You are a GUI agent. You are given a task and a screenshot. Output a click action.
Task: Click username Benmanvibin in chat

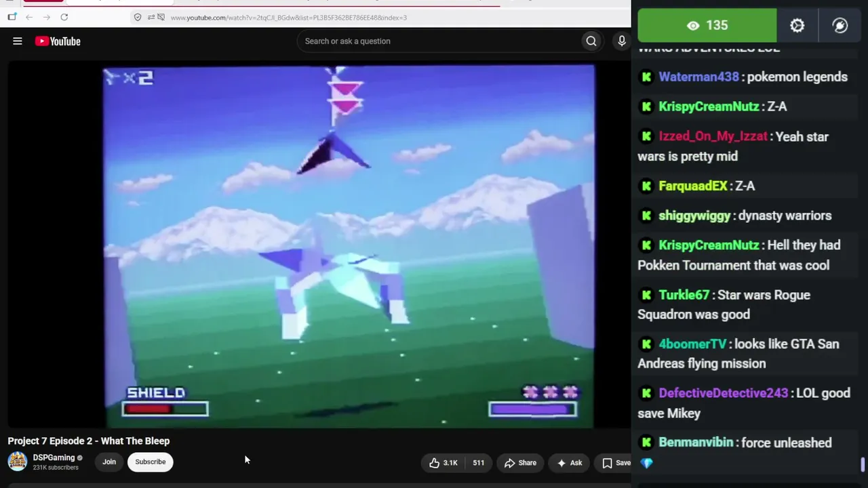696,442
